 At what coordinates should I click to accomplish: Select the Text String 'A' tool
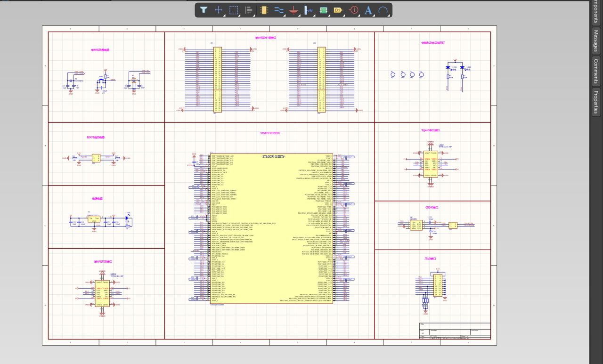pyautogui.click(x=368, y=10)
